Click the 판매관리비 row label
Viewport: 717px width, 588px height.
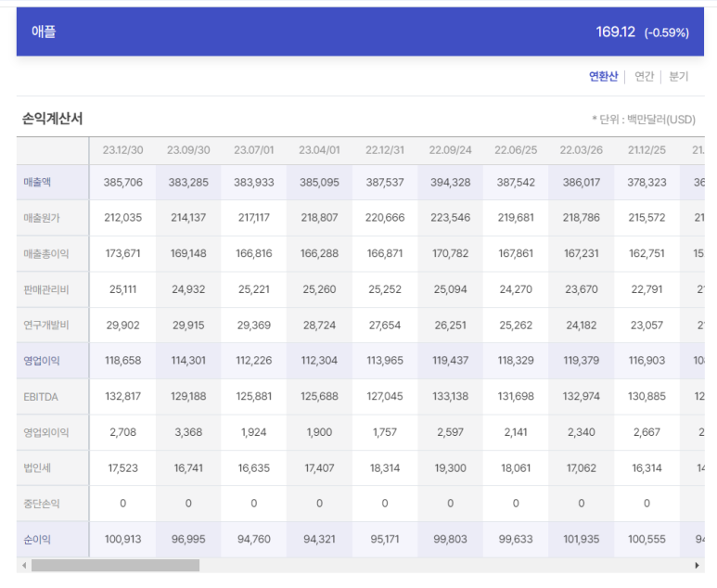point(46,289)
